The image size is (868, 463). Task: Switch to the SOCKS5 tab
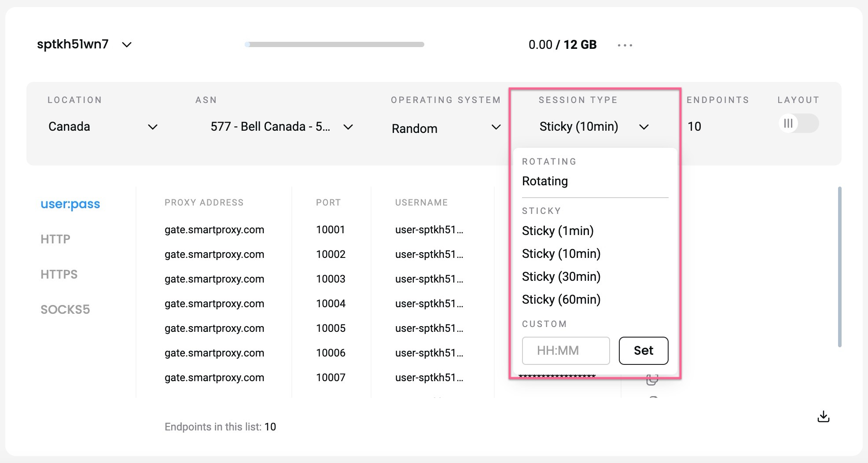tap(65, 309)
